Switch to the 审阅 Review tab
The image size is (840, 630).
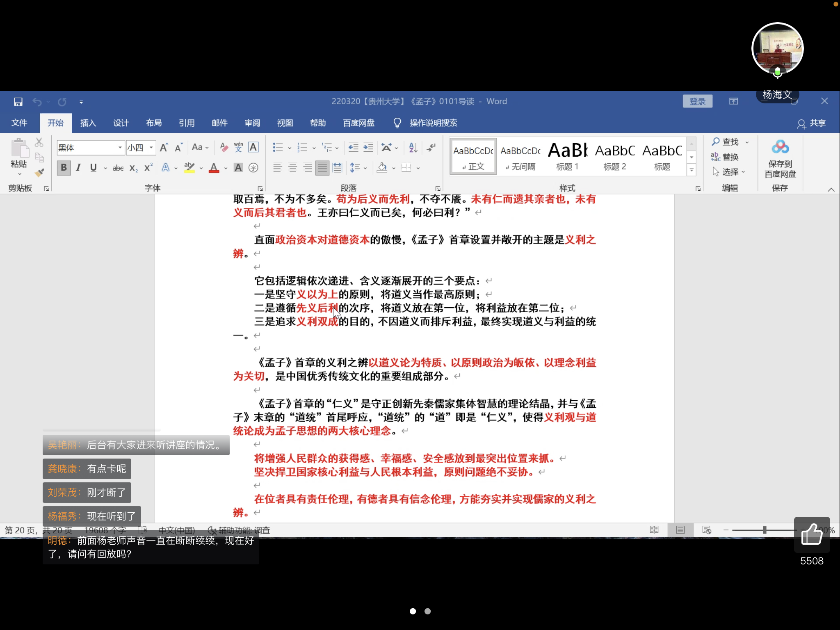[x=252, y=123]
